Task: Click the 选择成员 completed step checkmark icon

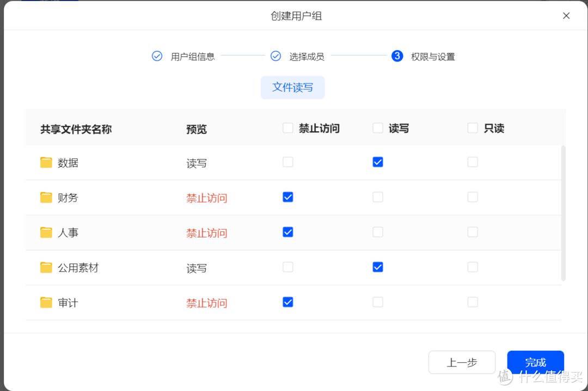Action: (276, 56)
